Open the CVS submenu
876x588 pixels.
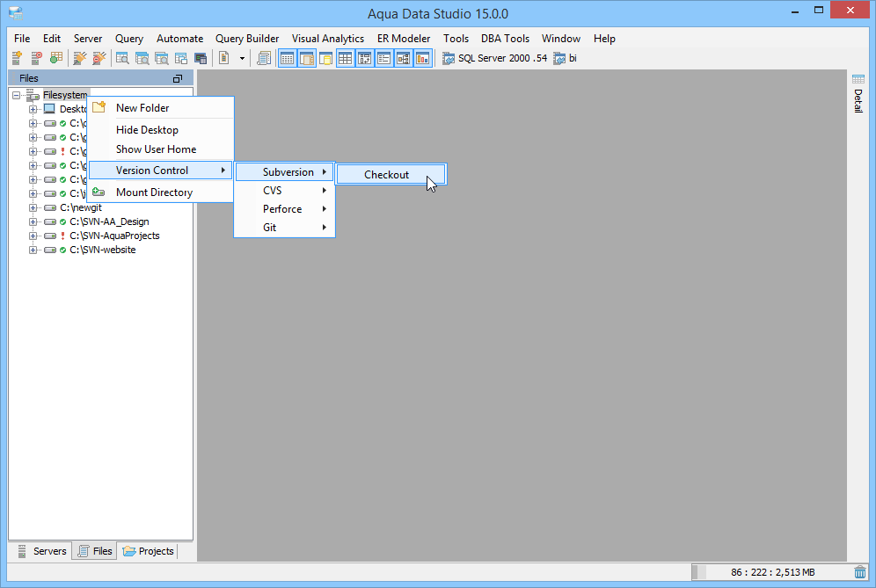284,191
